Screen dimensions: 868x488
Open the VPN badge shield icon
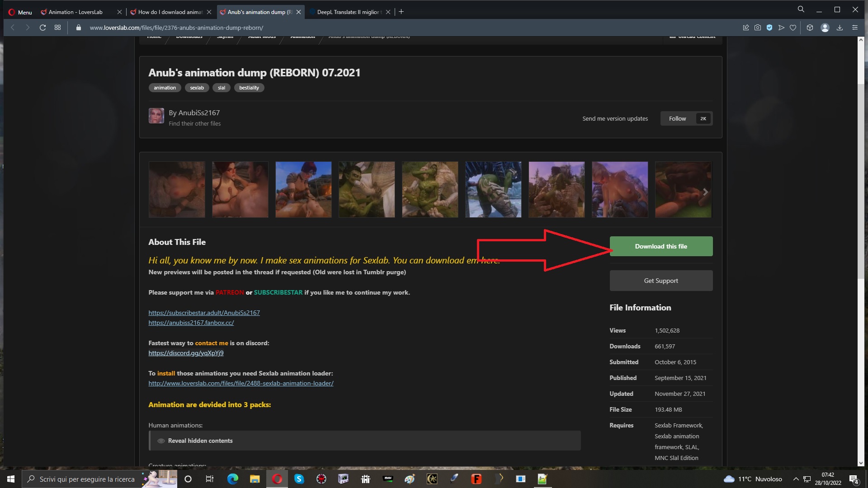(769, 28)
